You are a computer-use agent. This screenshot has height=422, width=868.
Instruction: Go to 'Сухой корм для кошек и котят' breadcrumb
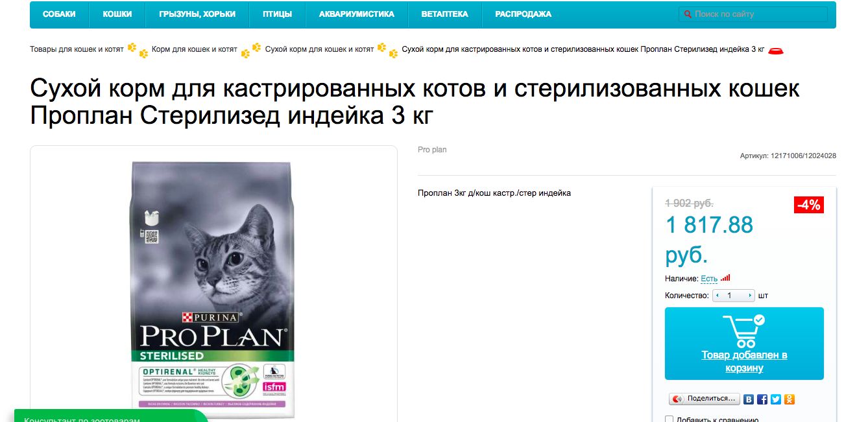click(320, 49)
